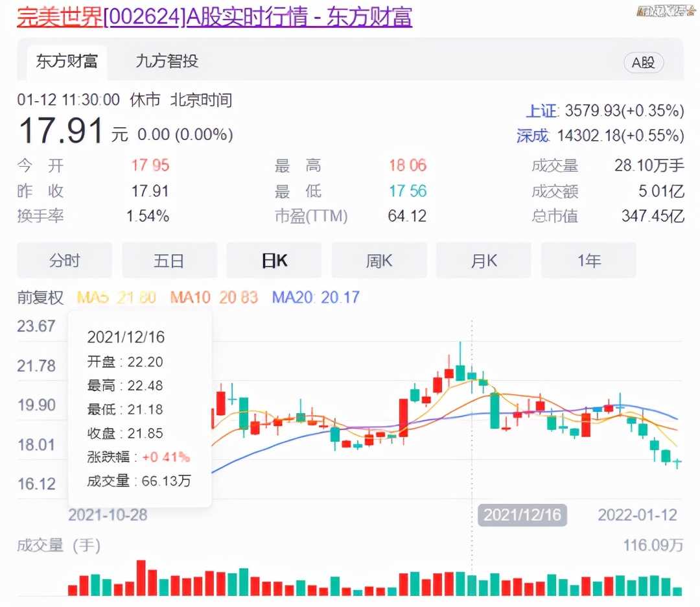Select the 五日 chart tab

169,261
